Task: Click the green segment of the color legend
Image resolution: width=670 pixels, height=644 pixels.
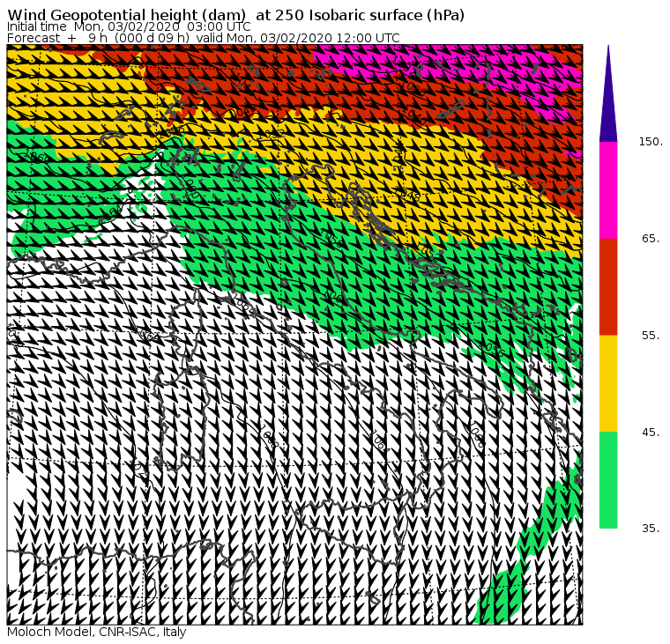Action: pyautogui.click(x=608, y=480)
